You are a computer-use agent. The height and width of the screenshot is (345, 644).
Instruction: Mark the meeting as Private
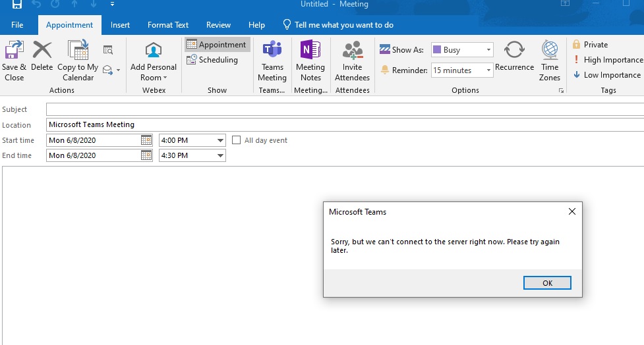pos(590,44)
